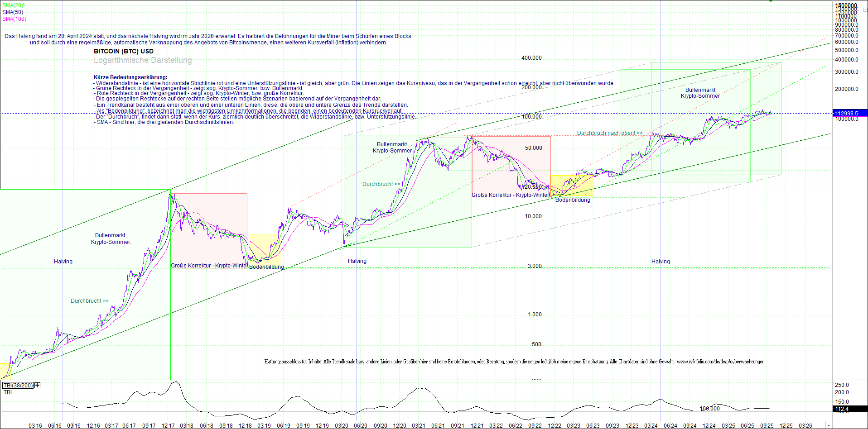
Task: Click the 'BITCOIN (BTC) USD' chart title
Action: [123, 51]
